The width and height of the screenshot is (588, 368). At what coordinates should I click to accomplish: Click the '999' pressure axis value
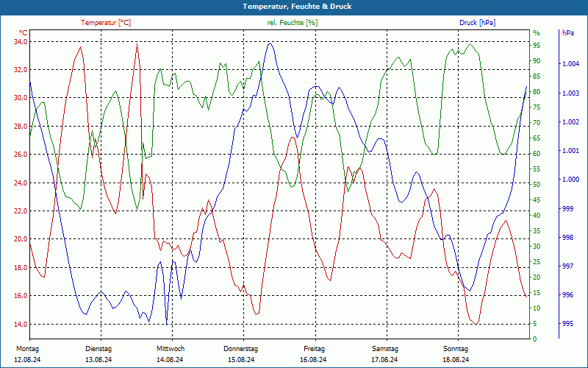(567, 208)
